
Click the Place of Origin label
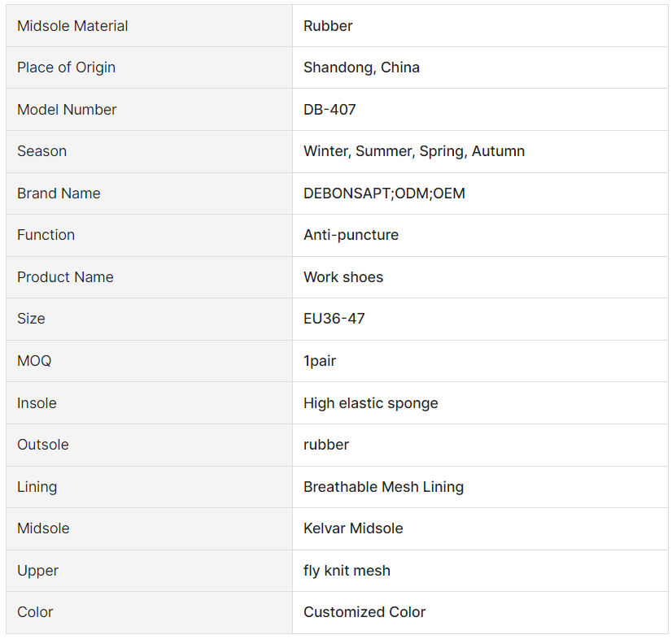(x=66, y=67)
